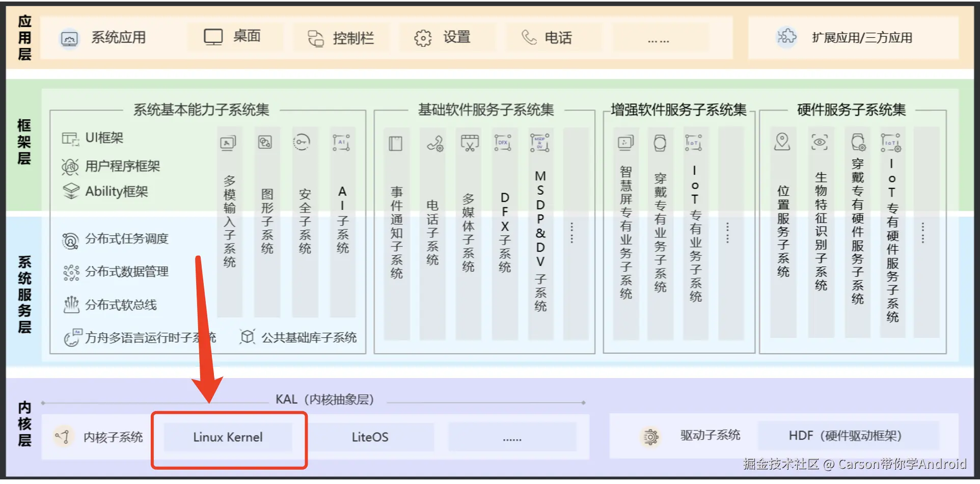Select the UI框架 icon
Image resolution: width=980 pixels, height=484 pixels.
70,138
